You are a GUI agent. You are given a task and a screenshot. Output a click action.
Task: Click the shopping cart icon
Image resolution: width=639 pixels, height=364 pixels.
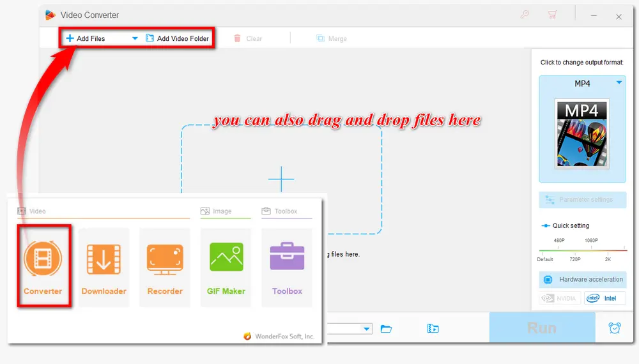tap(552, 15)
